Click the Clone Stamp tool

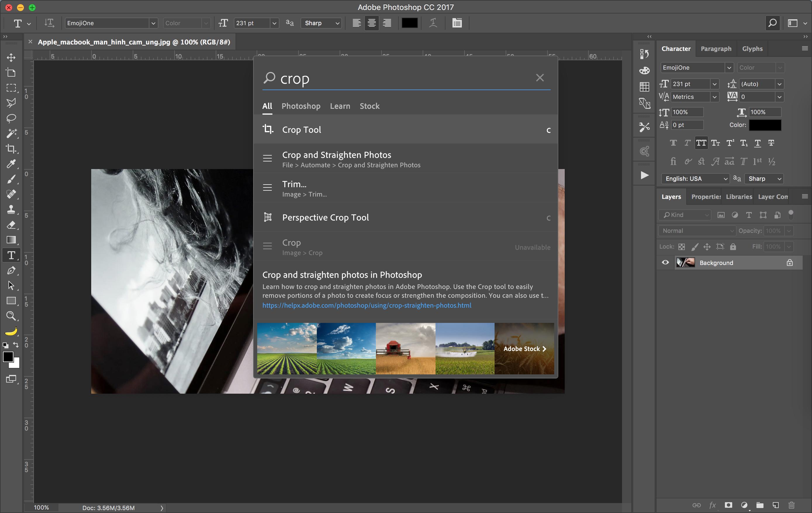pyautogui.click(x=11, y=210)
